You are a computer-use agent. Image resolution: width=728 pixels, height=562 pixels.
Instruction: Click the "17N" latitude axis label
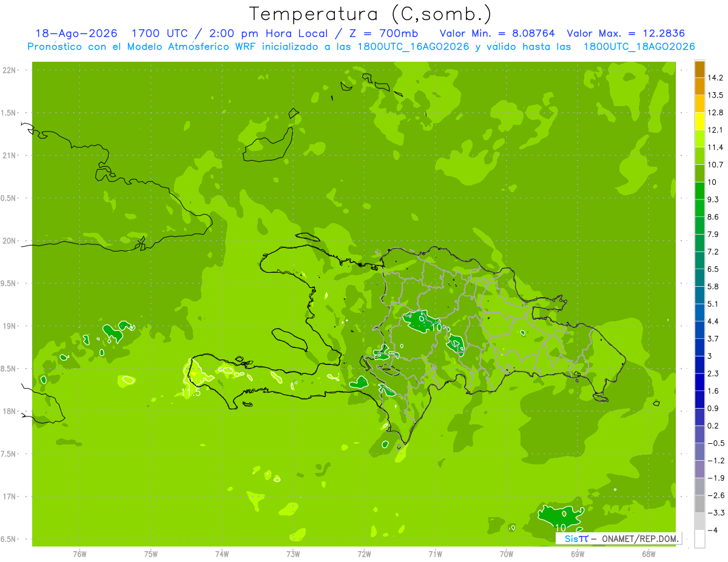click(x=9, y=497)
